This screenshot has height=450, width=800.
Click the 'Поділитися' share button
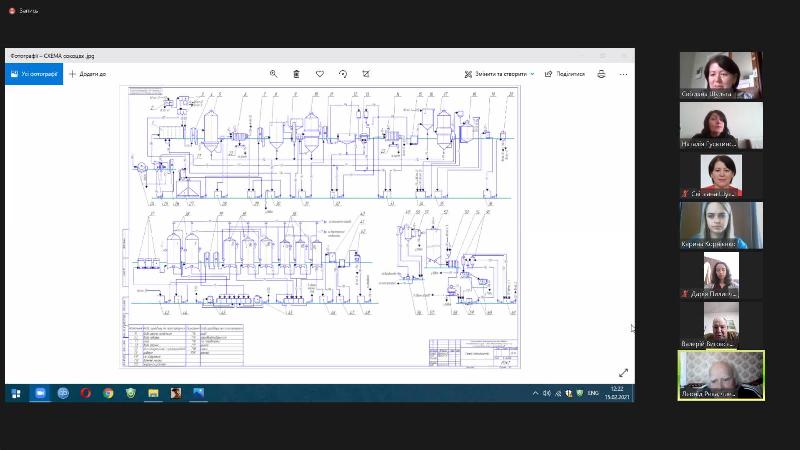(x=564, y=74)
